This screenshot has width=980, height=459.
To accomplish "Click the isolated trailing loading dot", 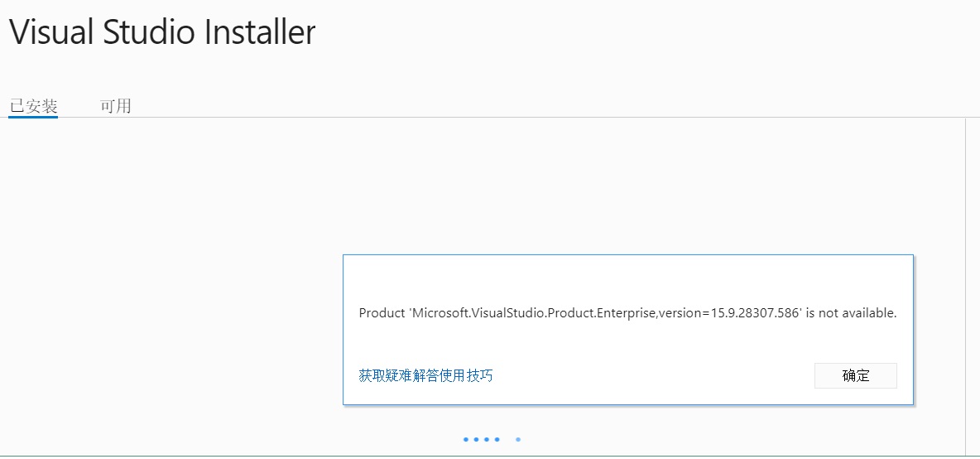I will coord(518,439).
